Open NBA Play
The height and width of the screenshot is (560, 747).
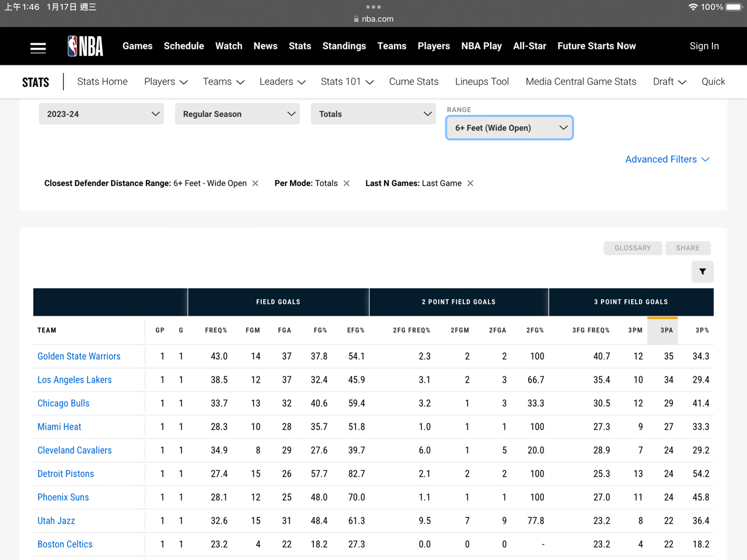click(x=481, y=46)
